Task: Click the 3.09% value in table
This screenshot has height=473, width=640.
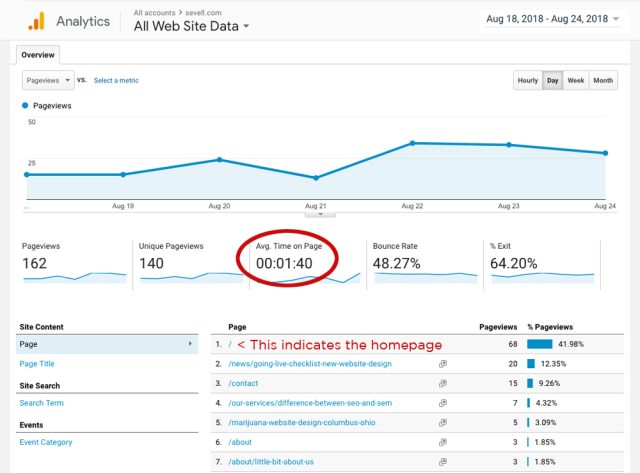Action: 545,422
